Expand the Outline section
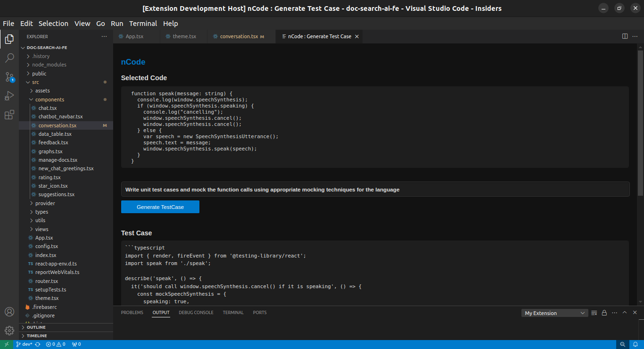The height and width of the screenshot is (349, 644). coord(66,327)
